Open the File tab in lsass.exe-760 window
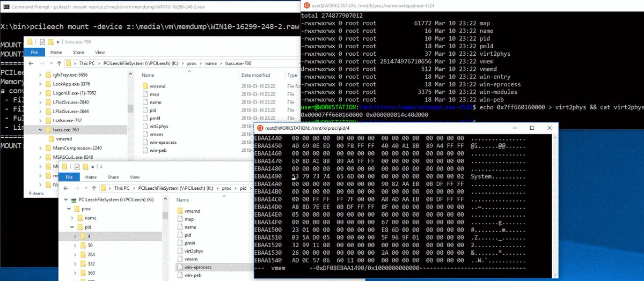 (x=34, y=53)
